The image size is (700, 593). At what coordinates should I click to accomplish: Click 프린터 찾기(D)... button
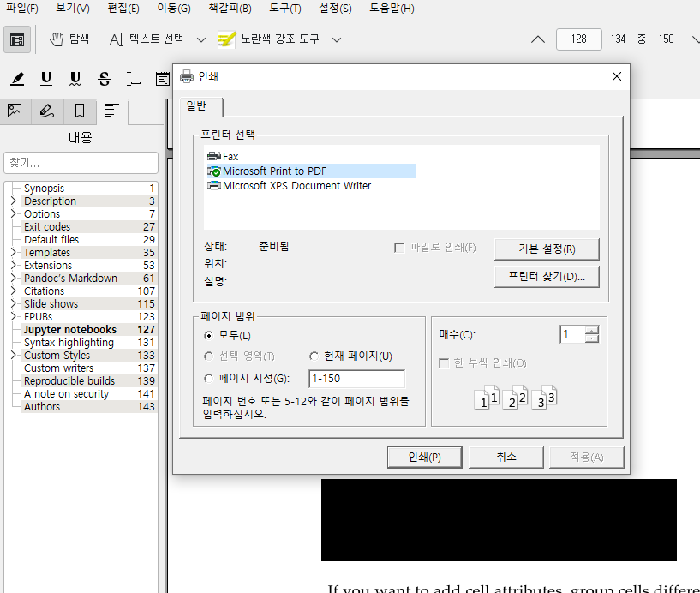tap(547, 277)
